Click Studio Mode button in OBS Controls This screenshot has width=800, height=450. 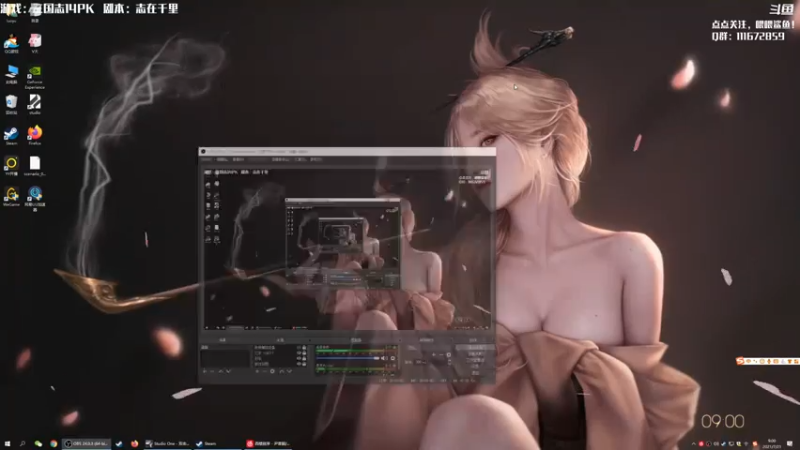tap(474, 360)
